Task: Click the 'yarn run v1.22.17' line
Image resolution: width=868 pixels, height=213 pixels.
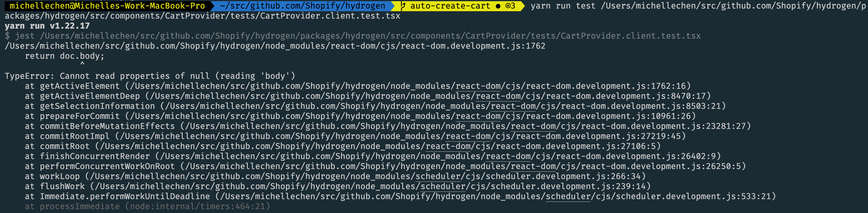Action: 47,26
